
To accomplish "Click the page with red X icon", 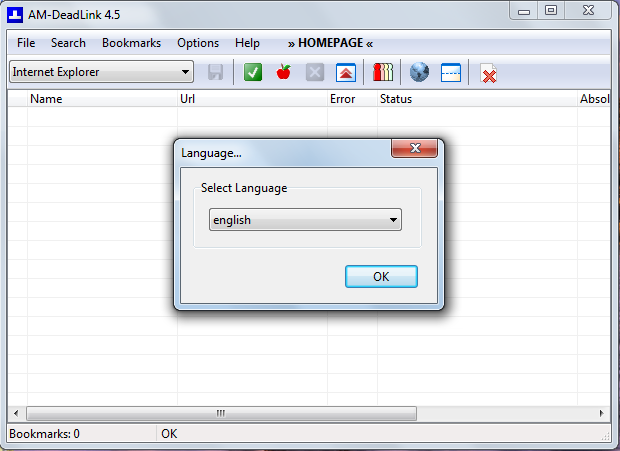I will pos(489,74).
